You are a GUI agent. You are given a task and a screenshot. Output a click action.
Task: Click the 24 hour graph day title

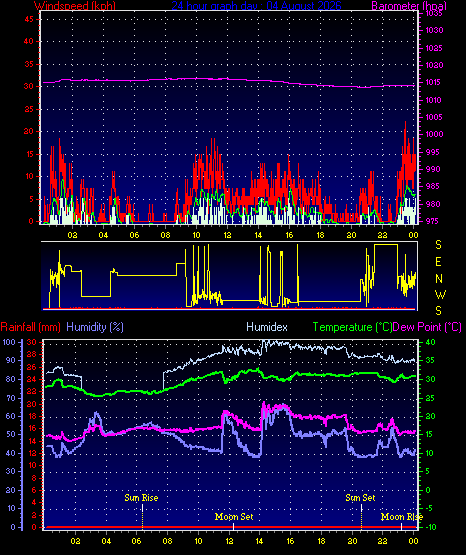[256, 5]
